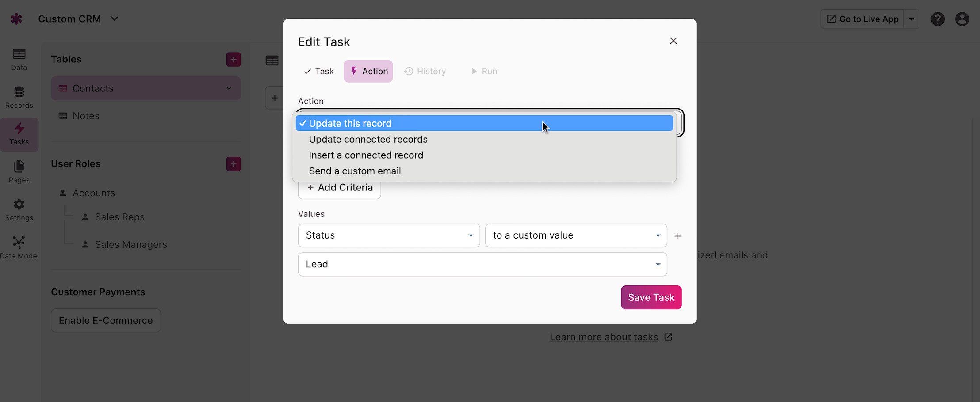
Task: Add another value row with plus
Action: [678, 236]
